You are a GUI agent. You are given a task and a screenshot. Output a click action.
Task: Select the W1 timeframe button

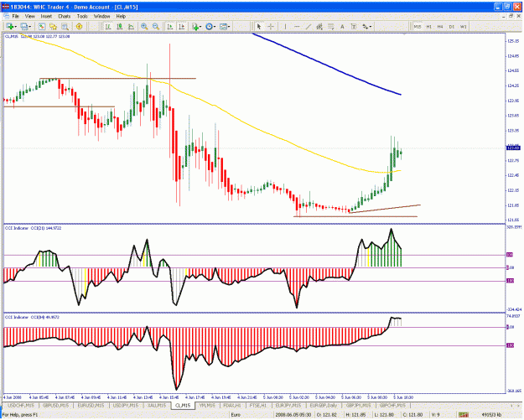pos(464,26)
